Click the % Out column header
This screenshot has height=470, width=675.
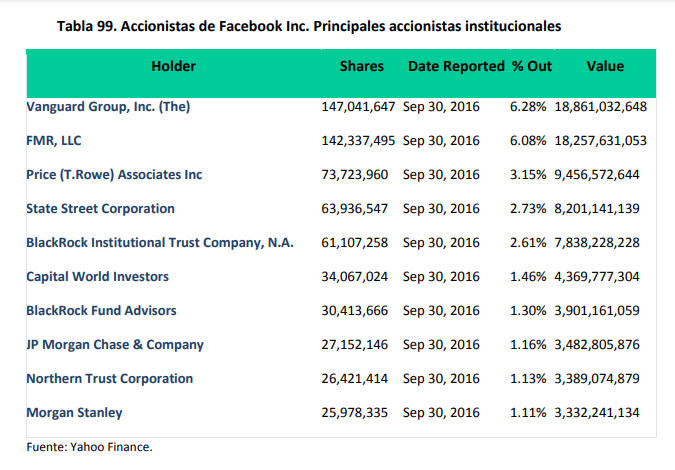pos(532,67)
